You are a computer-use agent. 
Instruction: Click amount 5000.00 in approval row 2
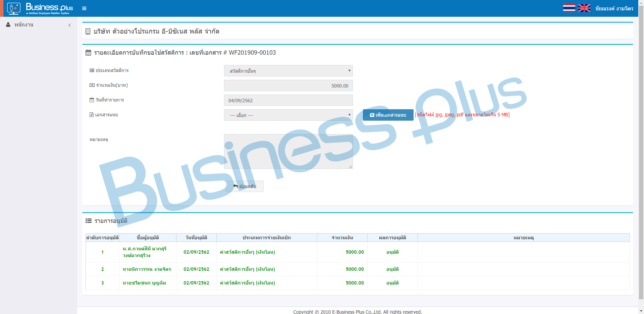355,269
